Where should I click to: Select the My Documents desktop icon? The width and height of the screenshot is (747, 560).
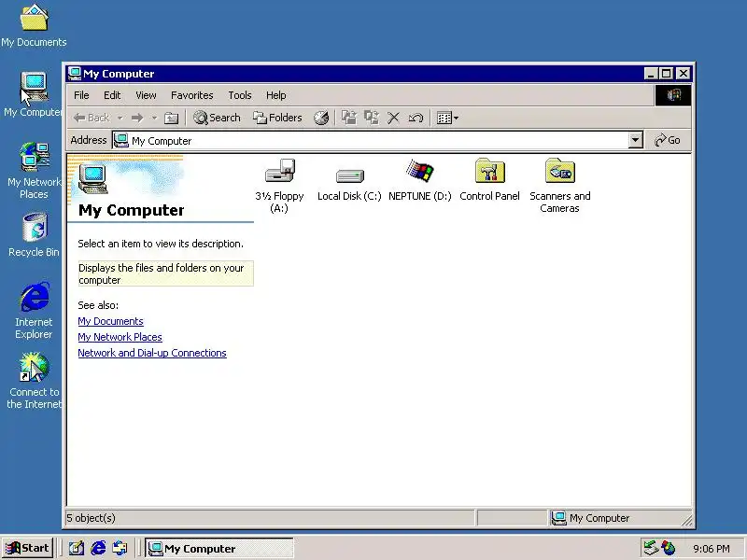[x=34, y=26]
